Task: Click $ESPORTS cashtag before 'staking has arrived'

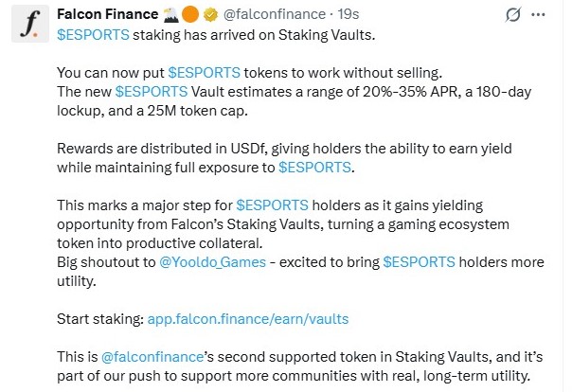Action: coord(89,33)
